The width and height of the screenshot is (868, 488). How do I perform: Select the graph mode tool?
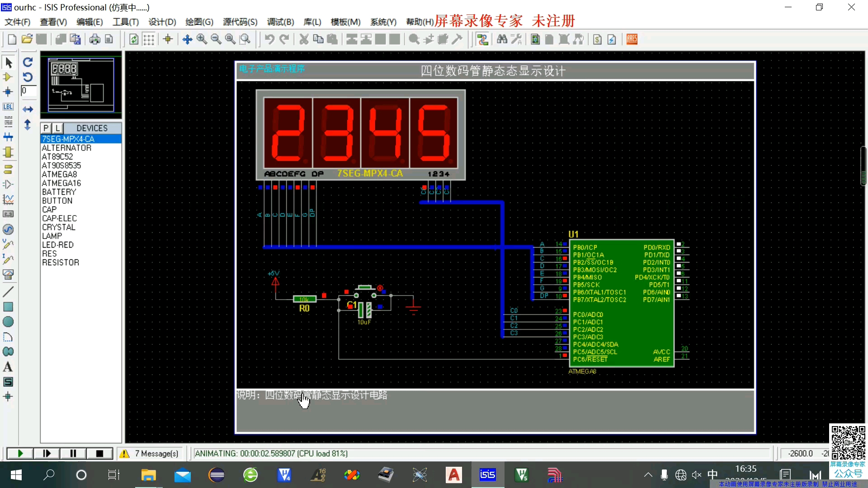tap(8, 199)
